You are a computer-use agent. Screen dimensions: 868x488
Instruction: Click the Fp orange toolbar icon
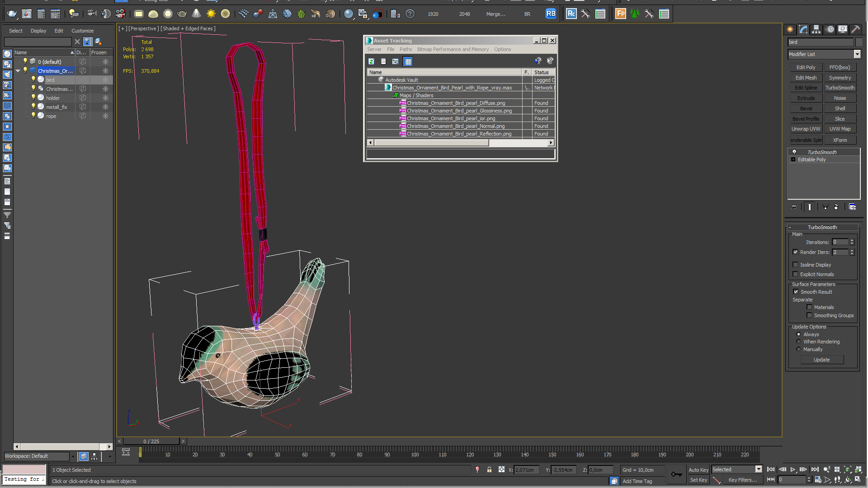[621, 14]
